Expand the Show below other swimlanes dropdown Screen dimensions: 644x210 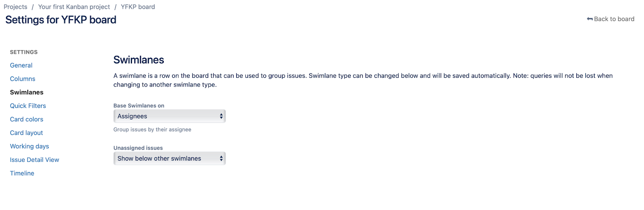tap(169, 159)
